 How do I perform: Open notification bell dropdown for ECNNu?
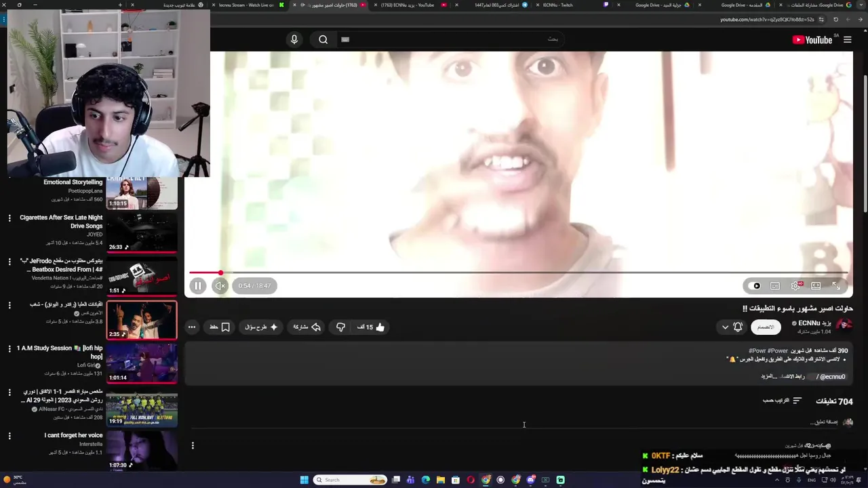(732, 327)
